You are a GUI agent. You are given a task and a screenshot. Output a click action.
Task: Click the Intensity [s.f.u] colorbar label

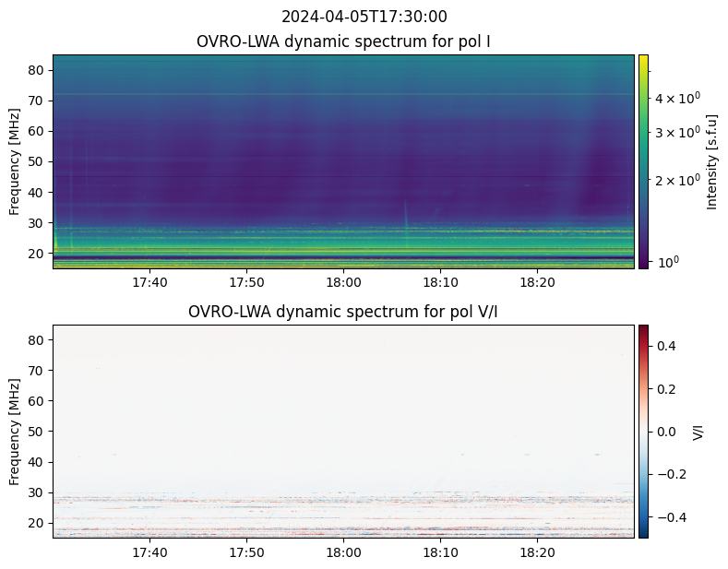coord(711,161)
